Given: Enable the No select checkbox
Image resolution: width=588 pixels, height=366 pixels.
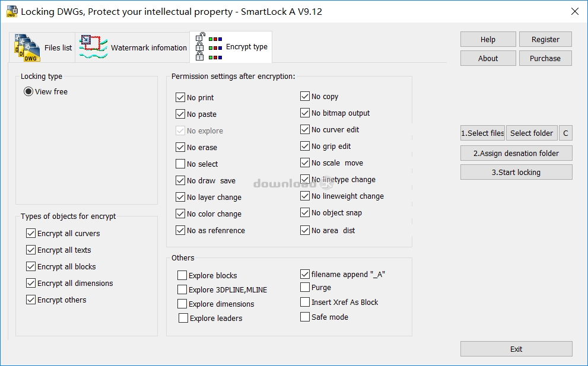Looking at the screenshot, I should click(x=180, y=164).
